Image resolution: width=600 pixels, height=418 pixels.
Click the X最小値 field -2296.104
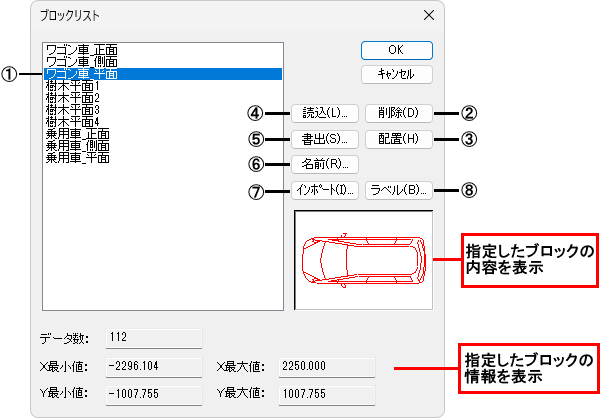click(x=154, y=367)
